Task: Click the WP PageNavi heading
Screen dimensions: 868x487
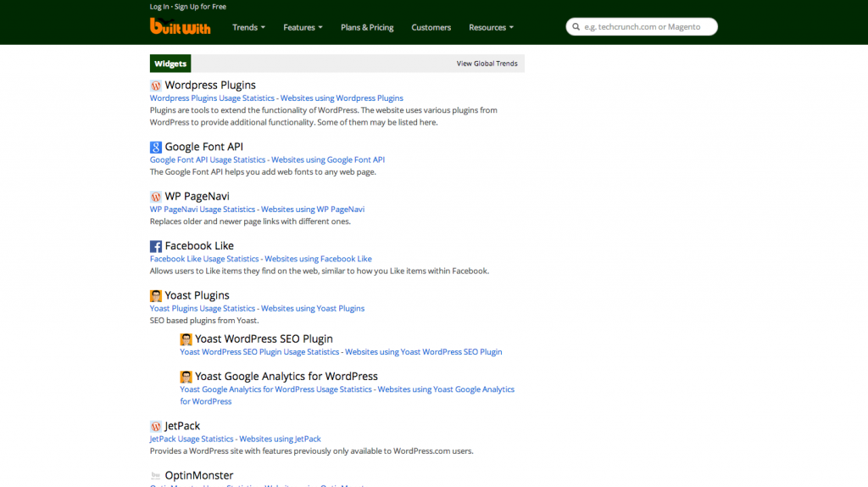Action: (x=197, y=197)
